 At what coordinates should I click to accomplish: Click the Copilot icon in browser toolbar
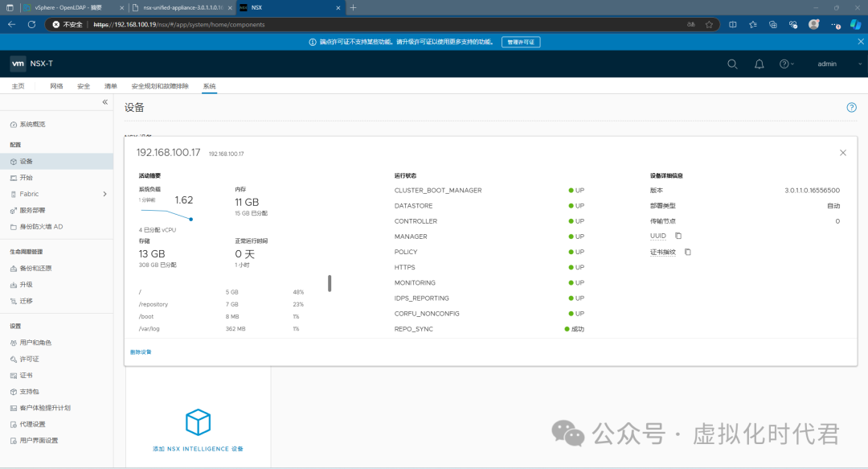pyautogui.click(x=856, y=24)
